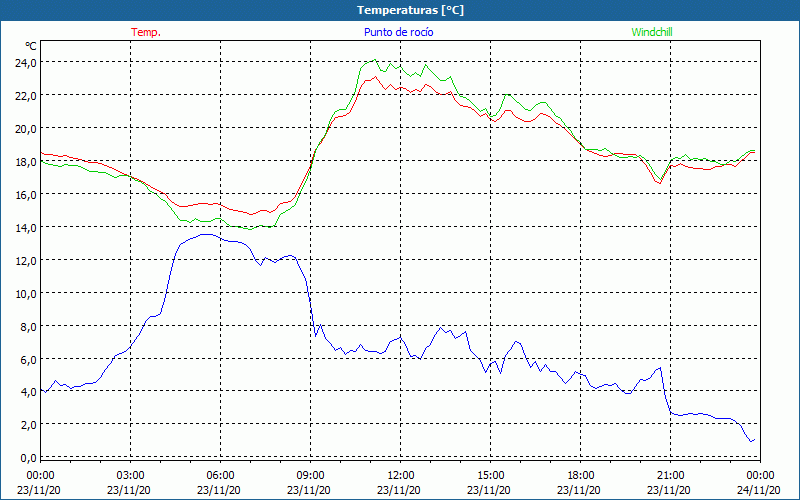
Task: Click the blue dew point minimum near midnight
Action: point(751,441)
